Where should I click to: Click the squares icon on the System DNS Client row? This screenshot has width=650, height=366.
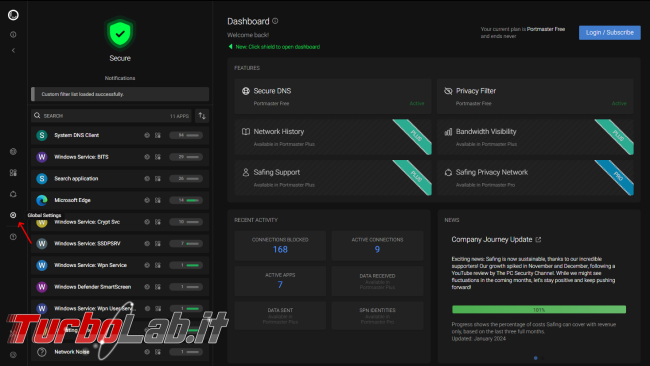click(x=158, y=135)
